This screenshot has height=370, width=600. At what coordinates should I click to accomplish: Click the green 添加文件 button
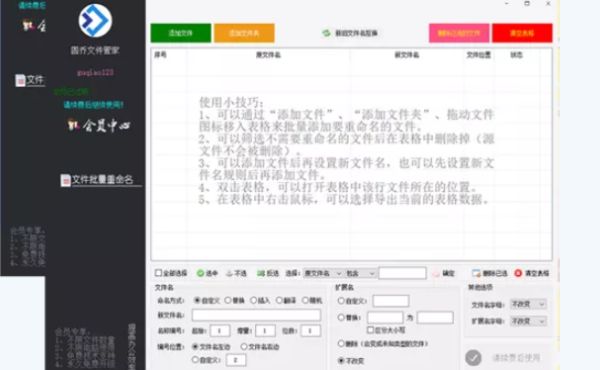181,33
